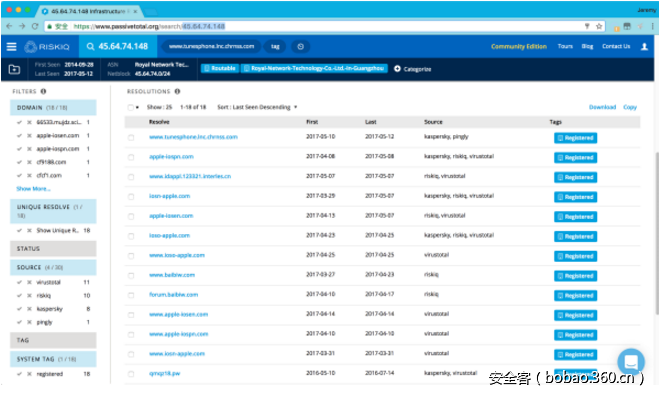The image size is (659, 396).
Task: Open the browser menu dots
Action: [x=652, y=26]
